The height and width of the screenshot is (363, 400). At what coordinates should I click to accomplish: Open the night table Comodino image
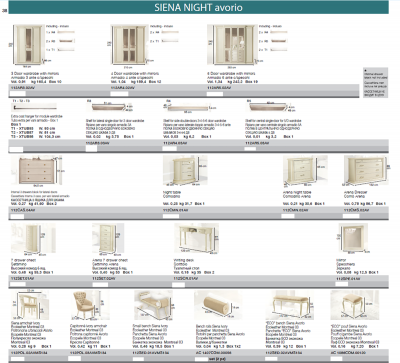pyautogui.click(x=185, y=170)
